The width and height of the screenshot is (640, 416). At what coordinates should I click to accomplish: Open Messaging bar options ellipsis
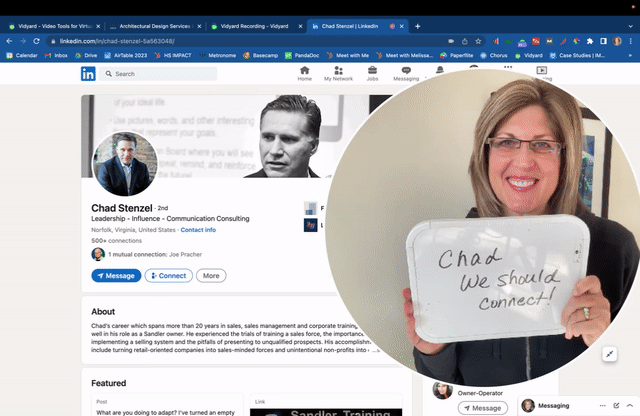[x=602, y=405]
